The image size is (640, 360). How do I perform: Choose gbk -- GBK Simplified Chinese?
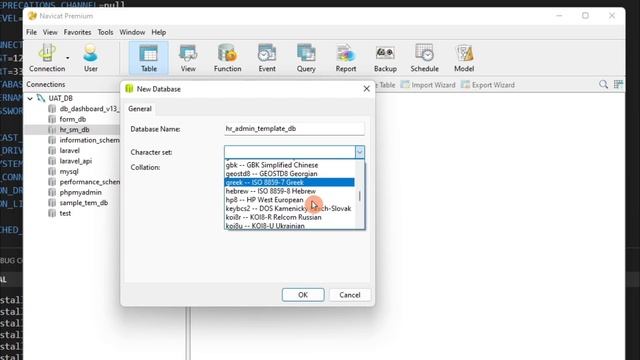click(289, 165)
